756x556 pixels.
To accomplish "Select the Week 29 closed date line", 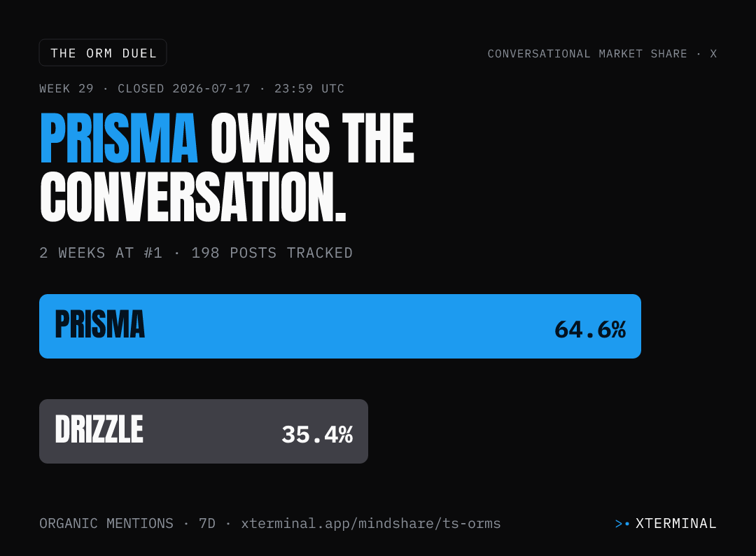I will (192, 89).
